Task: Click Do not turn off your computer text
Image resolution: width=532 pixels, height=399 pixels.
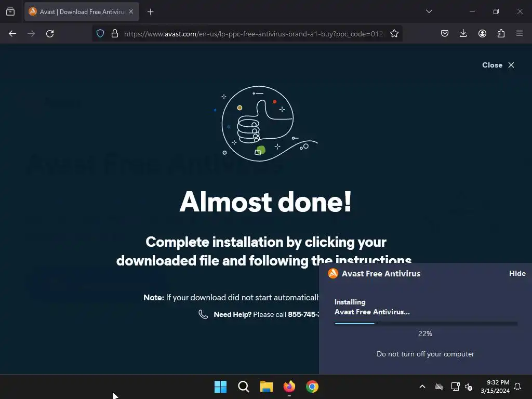Action: (x=425, y=354)
